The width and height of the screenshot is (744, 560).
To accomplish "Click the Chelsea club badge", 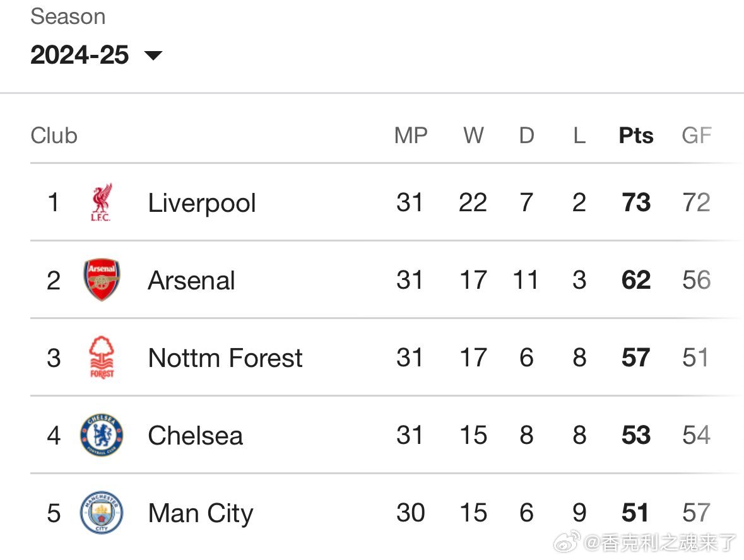I will [x=102, y=435].
